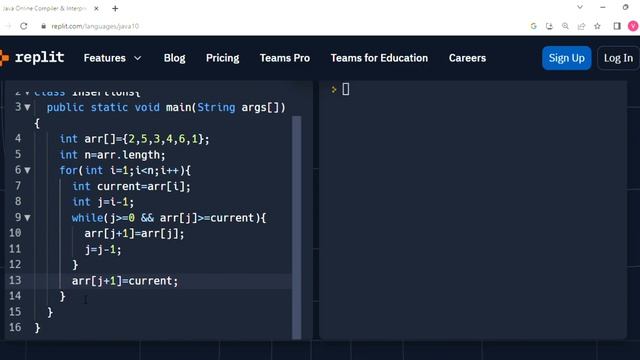Click the Google icon in address bar
This screenshot has height=360, width=640.
pos(533,26)
